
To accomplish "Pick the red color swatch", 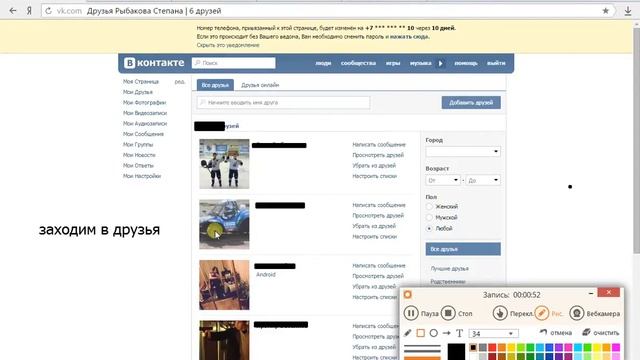I will [492, 348].
